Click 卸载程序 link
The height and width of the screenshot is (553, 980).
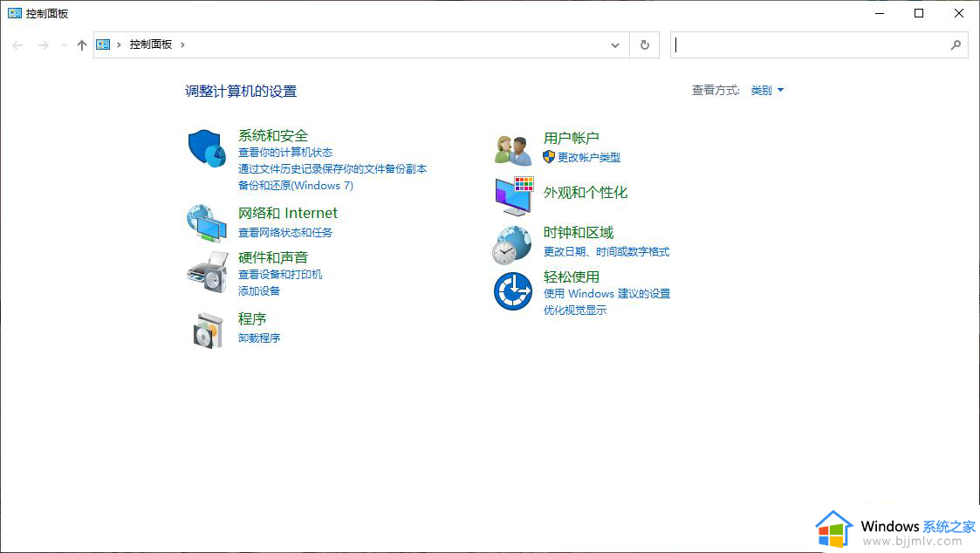(x=259, y=338)
